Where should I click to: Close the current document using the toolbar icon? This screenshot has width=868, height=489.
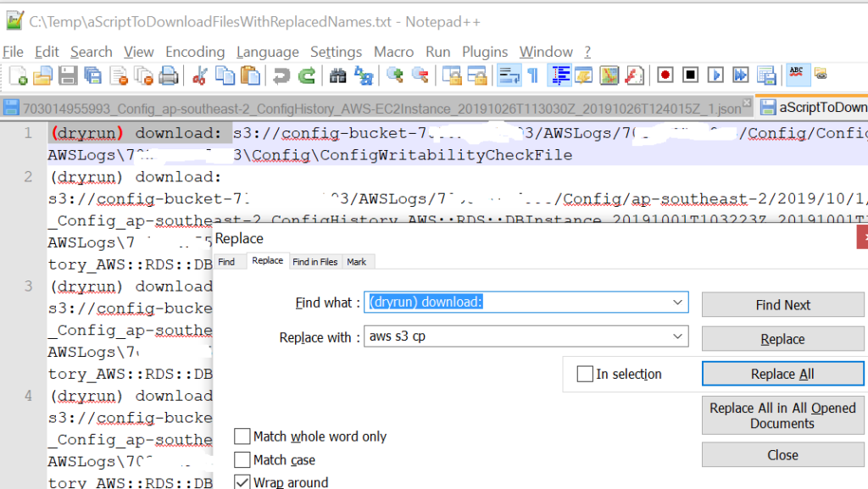click(x=119, y=75)
